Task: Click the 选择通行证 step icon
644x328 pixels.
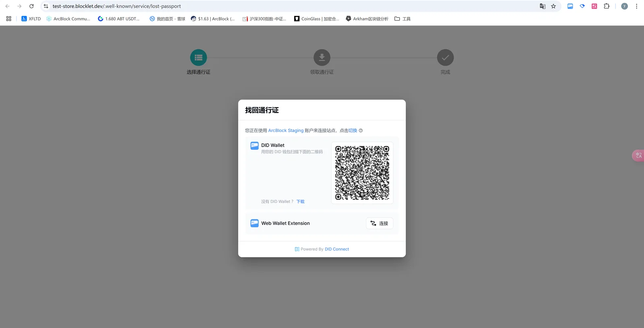Action: [x=198, y=58]
